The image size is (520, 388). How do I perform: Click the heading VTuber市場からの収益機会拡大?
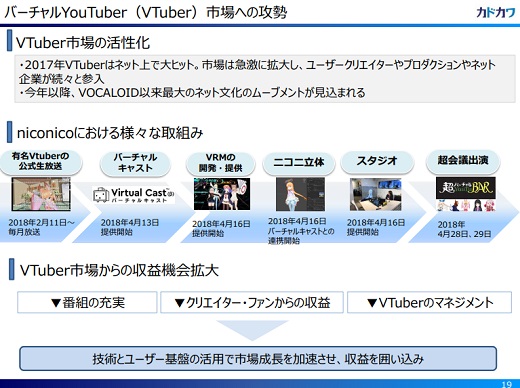click(x=119, y=270)
